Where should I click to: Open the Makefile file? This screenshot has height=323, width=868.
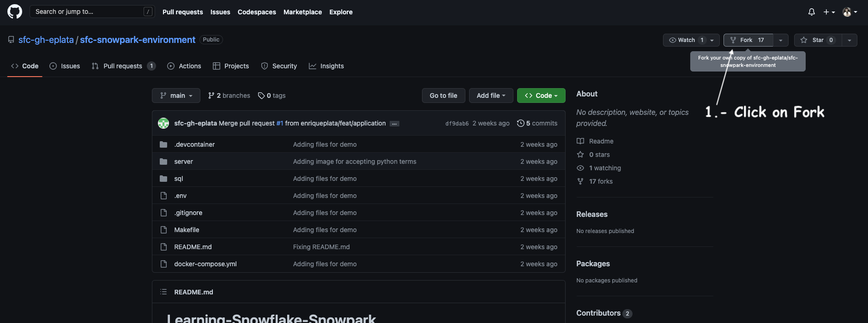pyautogui.click(x=187, y=230)
